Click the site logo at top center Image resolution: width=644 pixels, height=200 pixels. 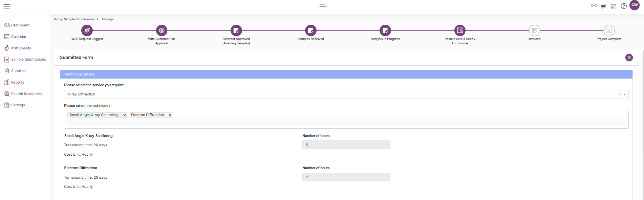pyautogui.click(x=322, y=6)
